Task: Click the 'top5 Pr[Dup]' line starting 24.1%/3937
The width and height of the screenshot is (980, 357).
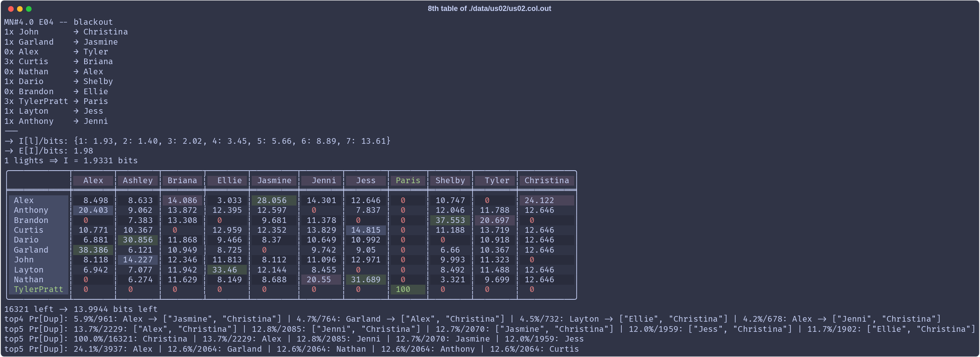Action: pyautogui.click(x=292, y=349)
